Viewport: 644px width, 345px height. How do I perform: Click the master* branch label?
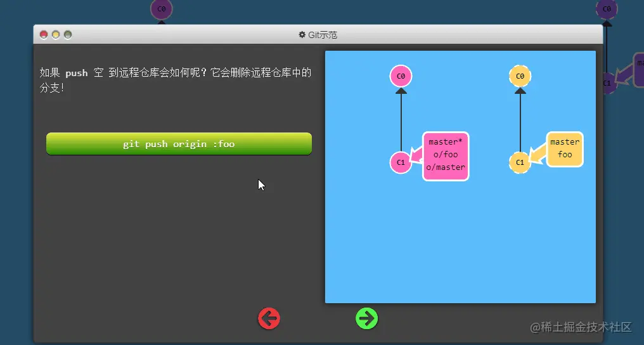(446, 141)
